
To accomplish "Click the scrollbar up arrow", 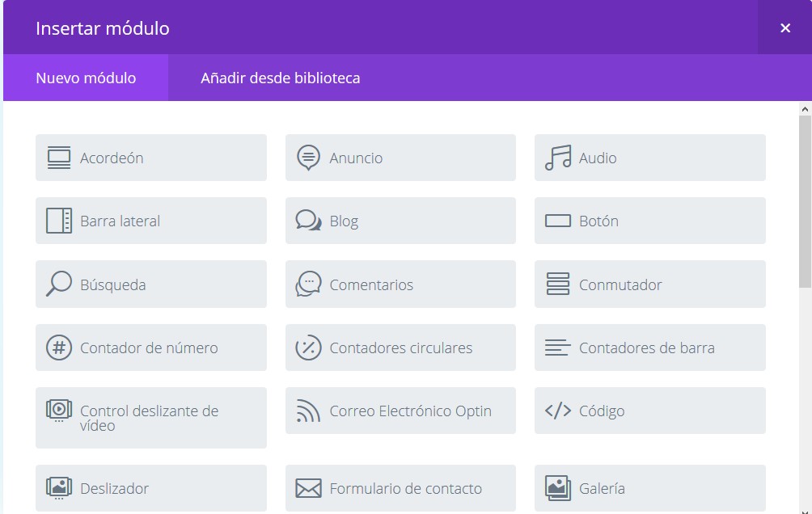I will 805,109.
